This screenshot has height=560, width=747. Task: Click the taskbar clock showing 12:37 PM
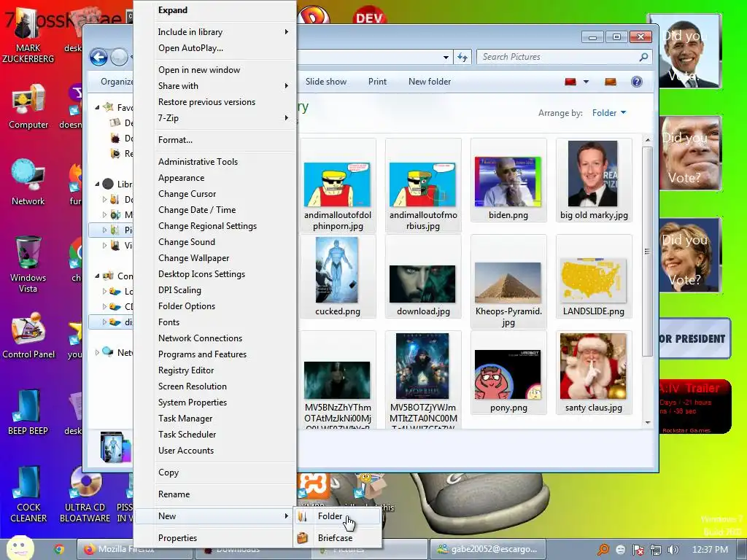point(710,550)
